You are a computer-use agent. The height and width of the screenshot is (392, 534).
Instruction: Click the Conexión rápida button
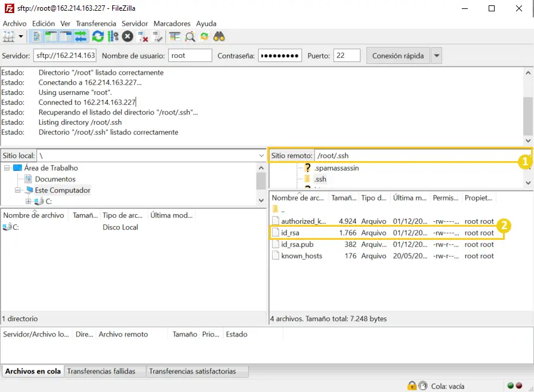click(398, 55)
